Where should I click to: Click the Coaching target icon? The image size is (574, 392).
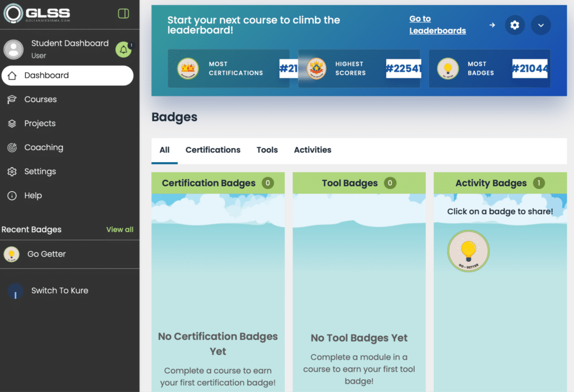(12, 147)
